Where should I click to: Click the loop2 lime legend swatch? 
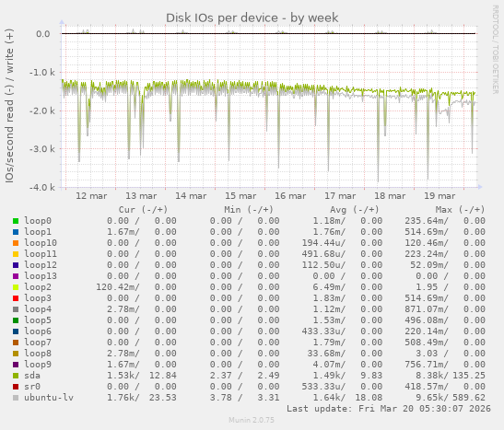pos(16,287)
